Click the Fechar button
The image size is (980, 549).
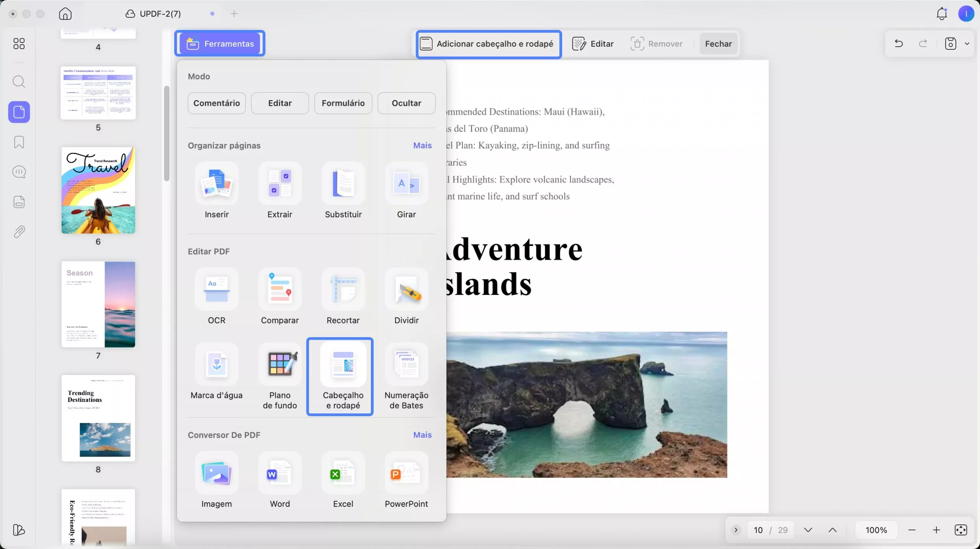coord(718,44)
